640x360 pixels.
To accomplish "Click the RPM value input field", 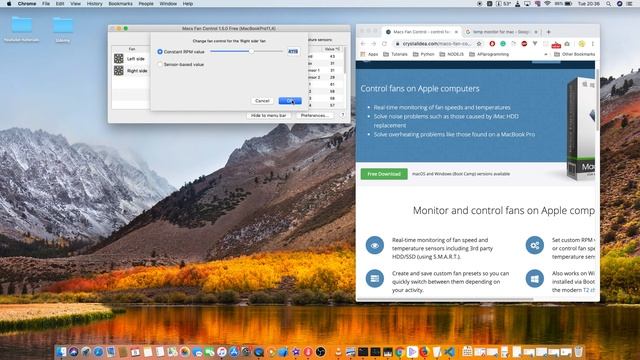I will coord(293,51).
